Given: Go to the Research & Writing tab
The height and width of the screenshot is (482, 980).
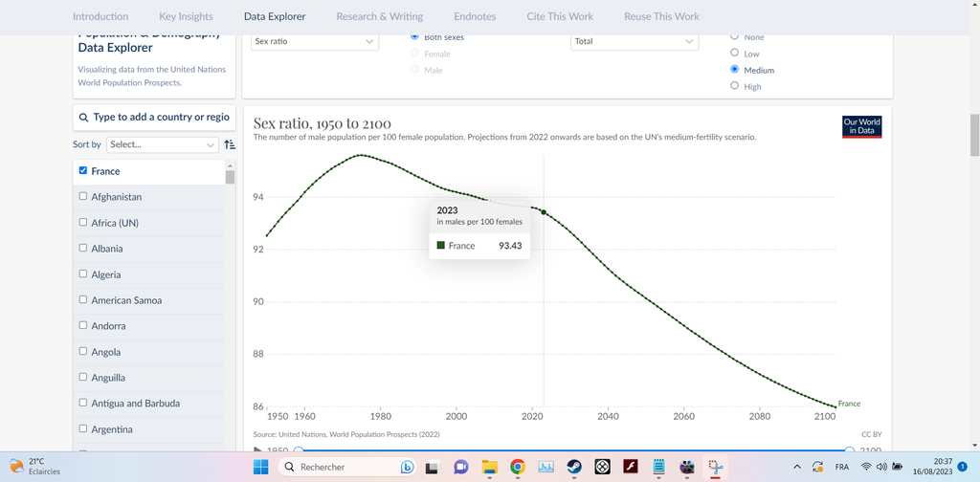Looking at the screenshot, I should pyautogui.click(x=380, y=16).
